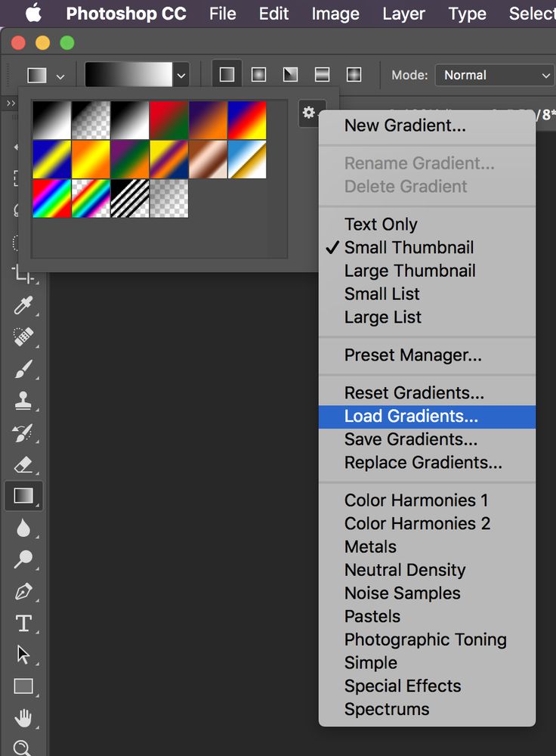Screen dimensions: 556x756
Task: Select the Brush tool
Action: [23, 369]
